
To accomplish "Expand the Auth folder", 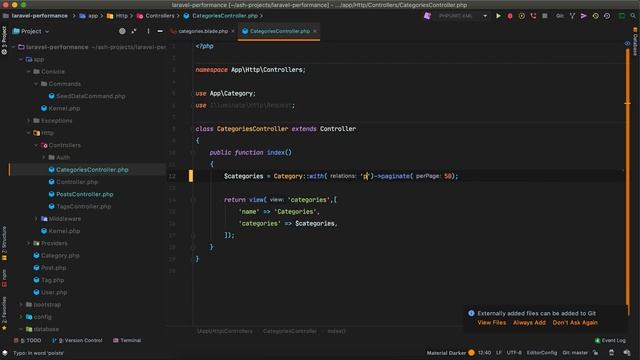I will point(44,158).
